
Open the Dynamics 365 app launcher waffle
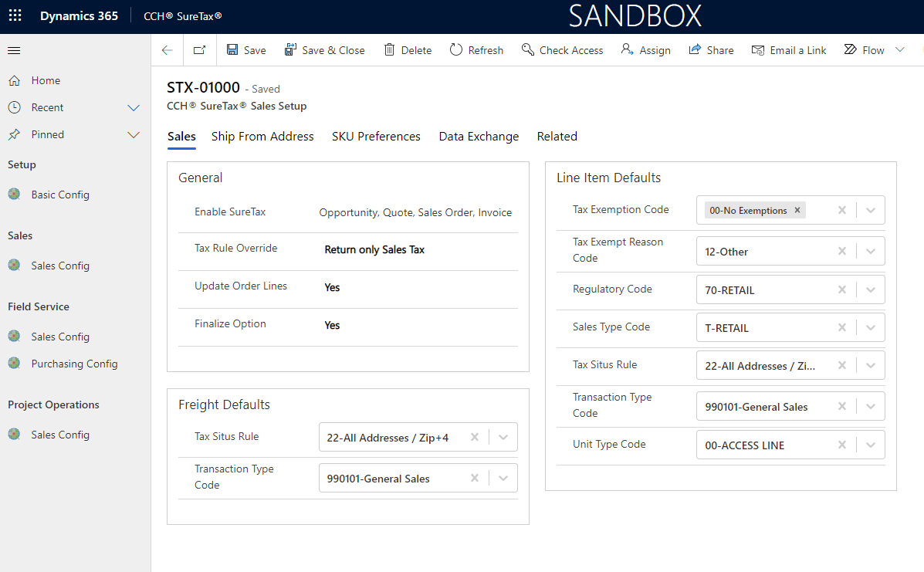(x=15, y=16)
